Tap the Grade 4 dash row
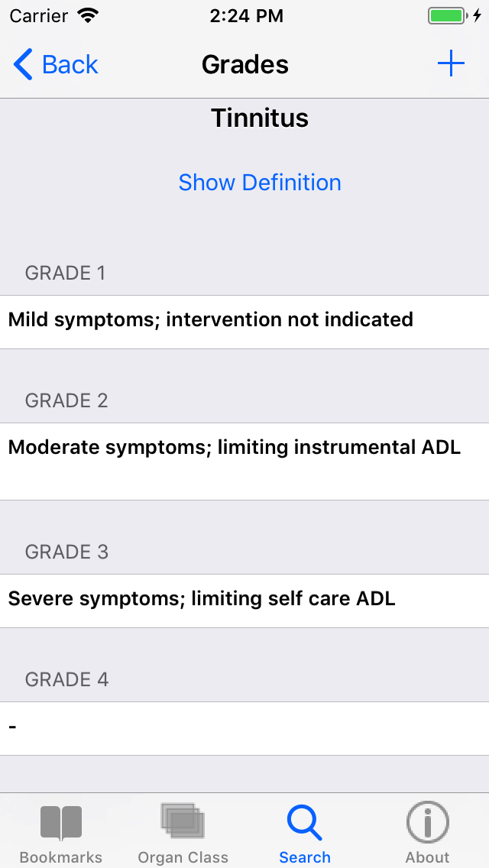Image resolution: width=489 pixels, height=868 pixels. [x=244, y=728]
